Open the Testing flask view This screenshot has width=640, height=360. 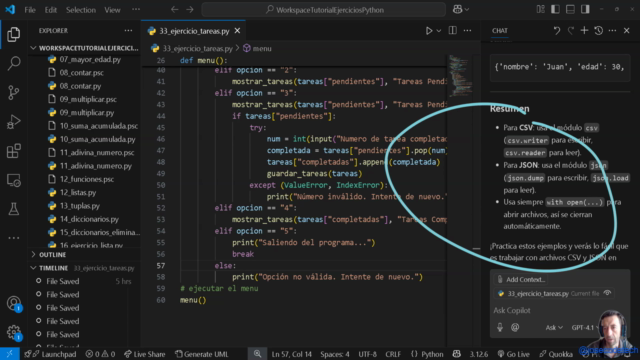click(13, 209)
